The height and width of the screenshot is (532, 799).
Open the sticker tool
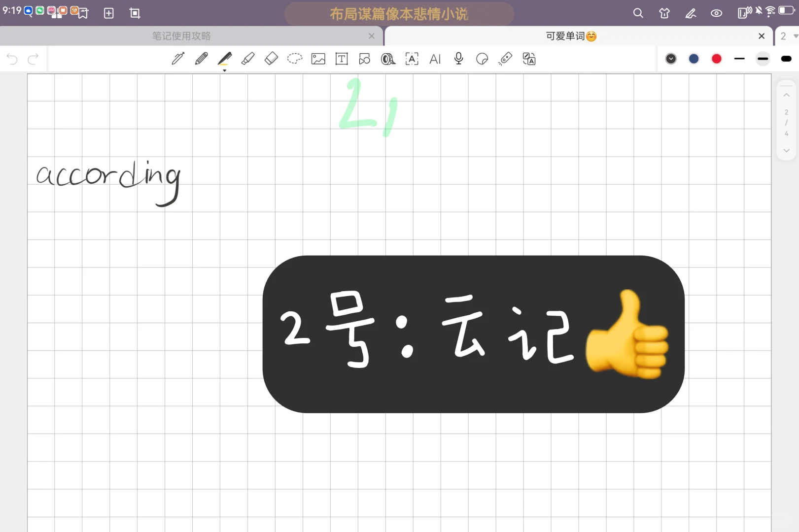click(x=482, y=59)
